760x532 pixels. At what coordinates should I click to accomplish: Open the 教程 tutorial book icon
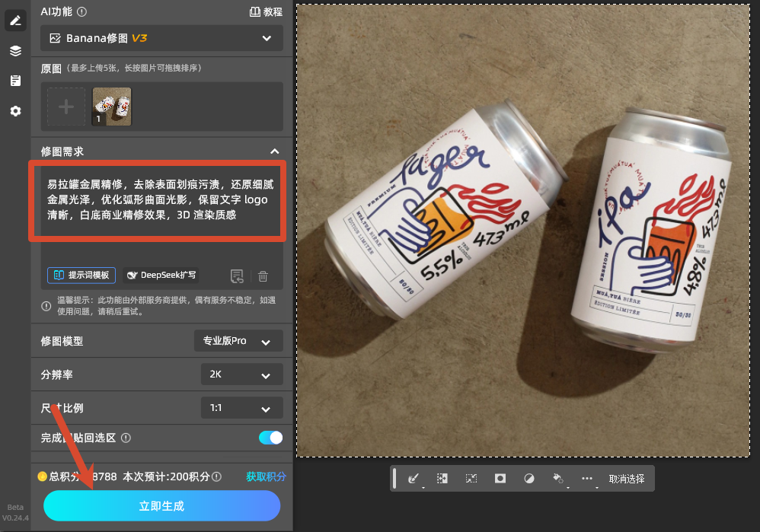point(254,11)
